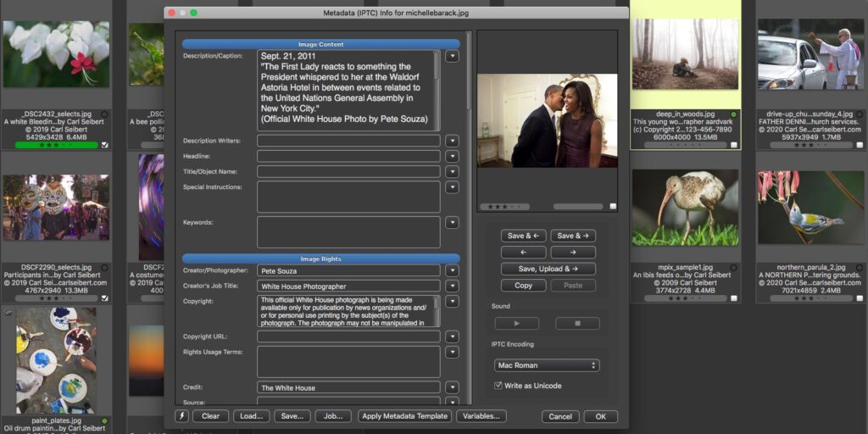Open the Variables... list
This screenshot has width=868, height=434.
pos(481,416)
